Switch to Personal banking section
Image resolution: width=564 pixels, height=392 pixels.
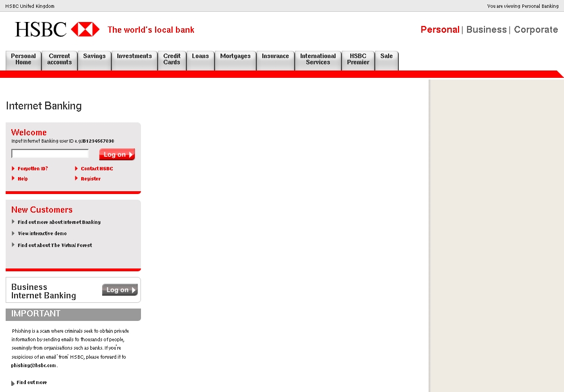(x=440, y=29)
